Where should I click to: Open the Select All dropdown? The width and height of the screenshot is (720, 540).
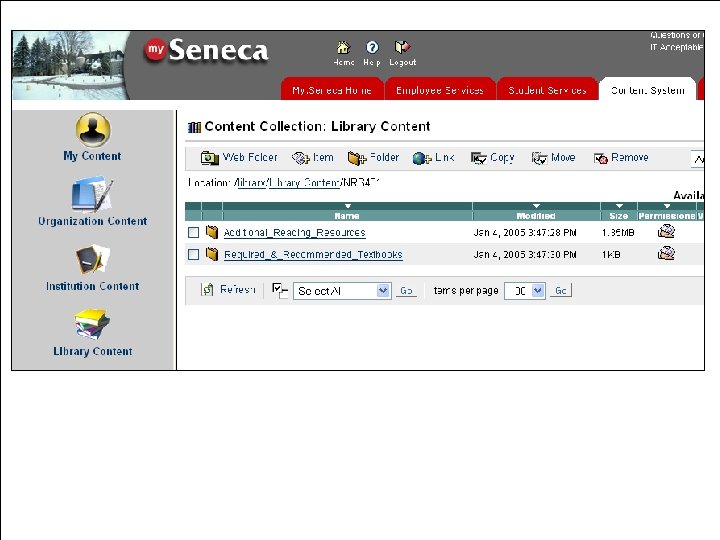342,291
